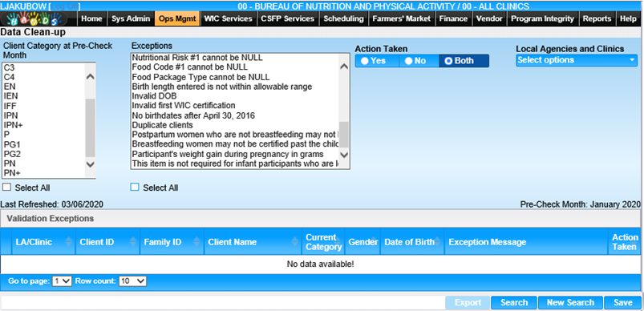Open the Vendor menu
The width and height of the screenshot is (644, 311).
click(489, 19)
